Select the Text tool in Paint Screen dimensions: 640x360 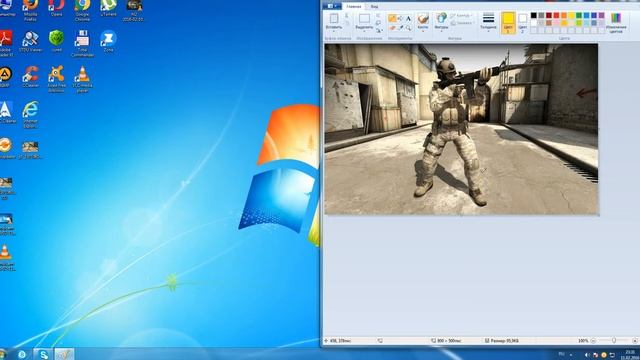click(408, 18)
